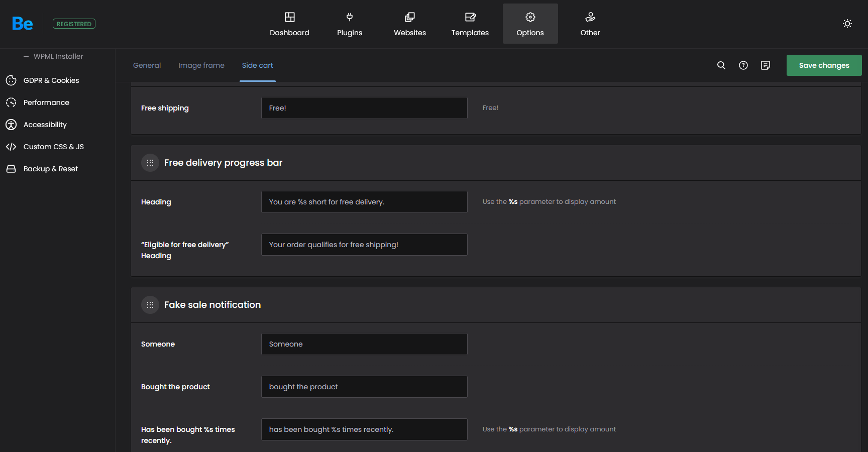Collapse the Free delivery progress bar section
Viewport: 868px width, 452px height.
150,163
